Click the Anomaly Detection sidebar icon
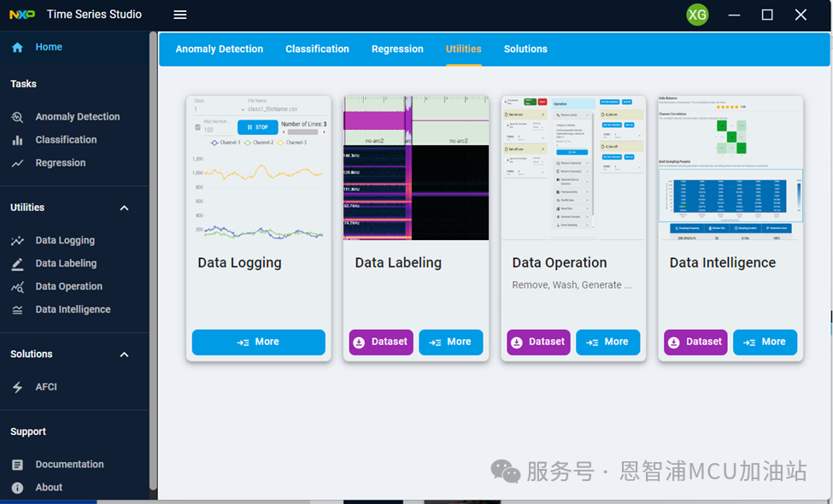833x504 pixels. click(18, 117)
